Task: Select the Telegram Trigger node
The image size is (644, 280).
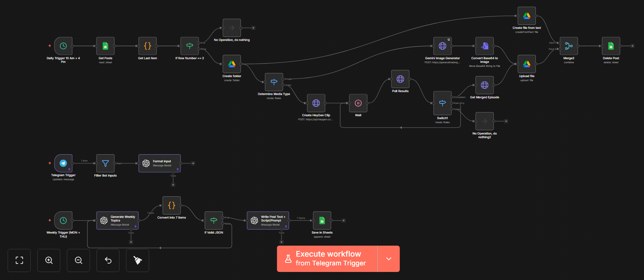Action: click(x=63, y=163)
